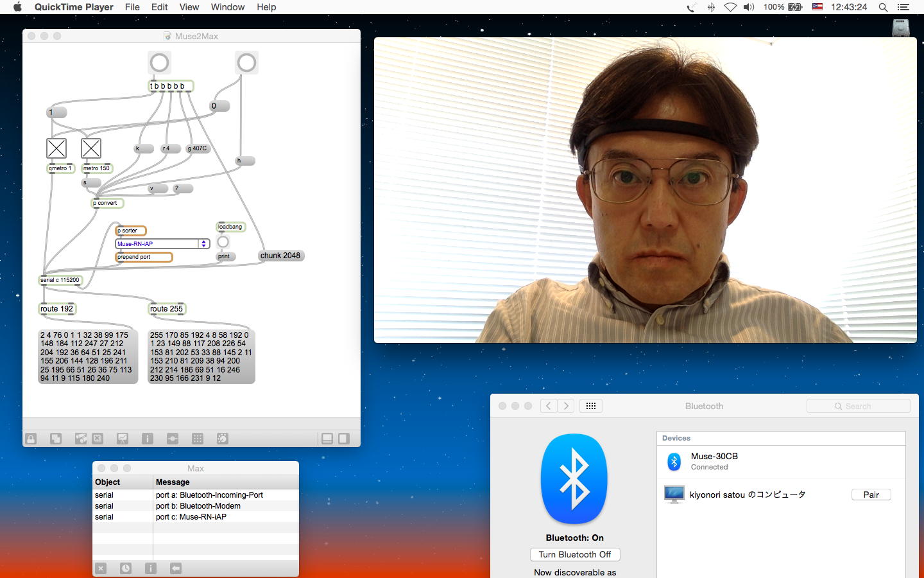Open the File menu
The width and height of the screenshot is (924, 578).
pyautogui.click(x=132, y=7)
